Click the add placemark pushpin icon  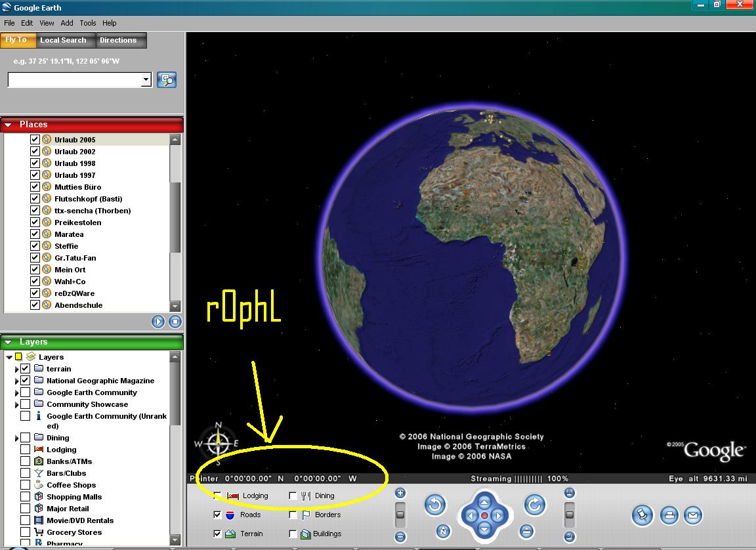pyautogui.click(x=643, y=515)
